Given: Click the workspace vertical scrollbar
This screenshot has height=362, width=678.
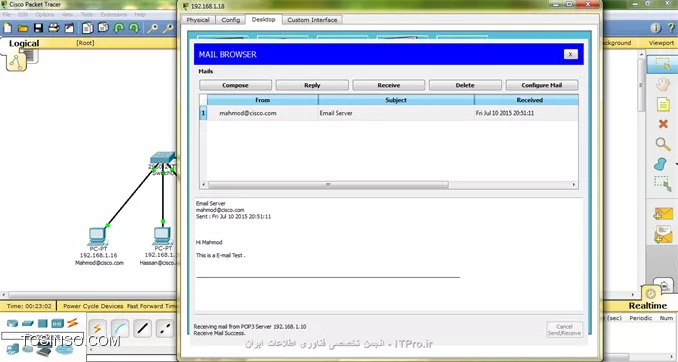Looking at the screenshot, I should [641, 86].
